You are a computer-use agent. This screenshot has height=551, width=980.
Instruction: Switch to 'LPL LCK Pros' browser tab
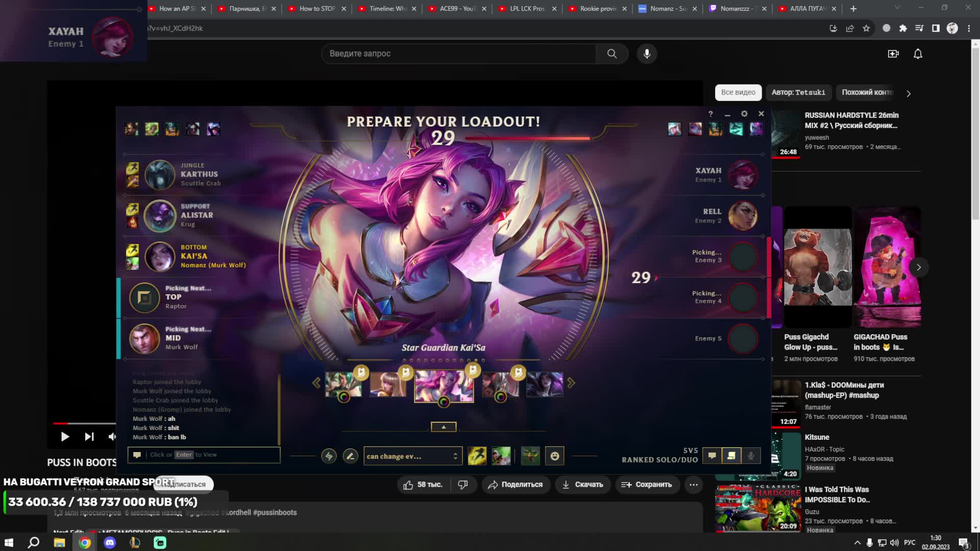527,9
